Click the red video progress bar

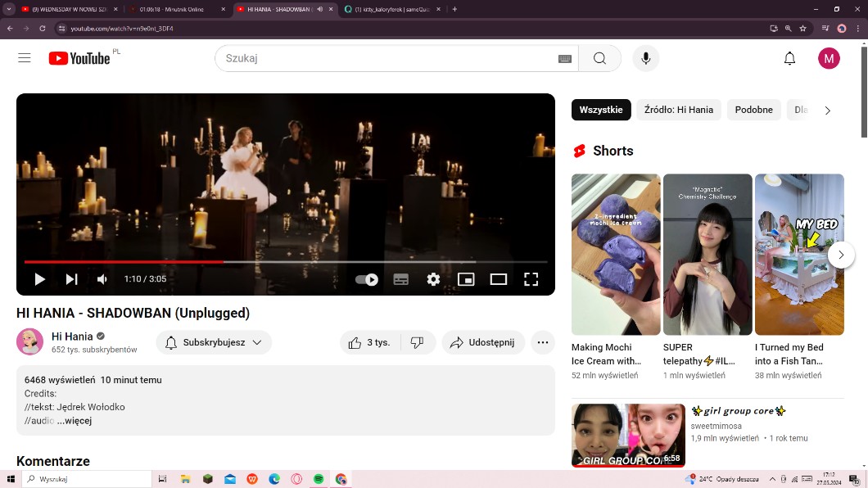coord(123,262)
